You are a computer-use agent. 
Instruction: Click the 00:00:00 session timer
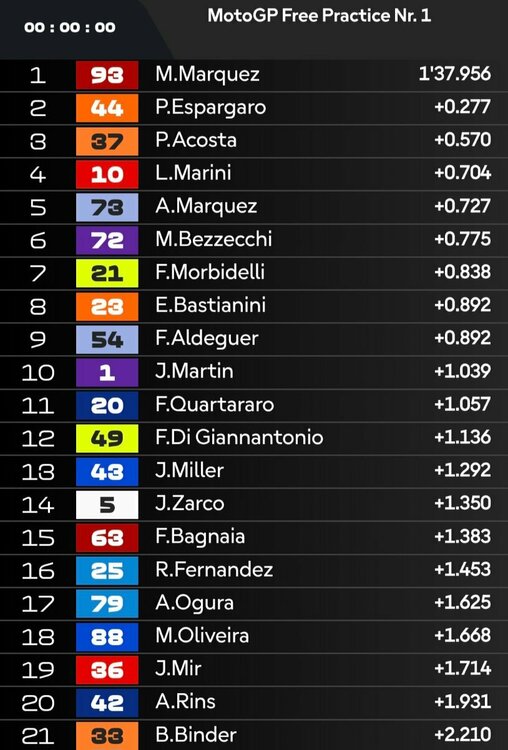tap(70, 27)
